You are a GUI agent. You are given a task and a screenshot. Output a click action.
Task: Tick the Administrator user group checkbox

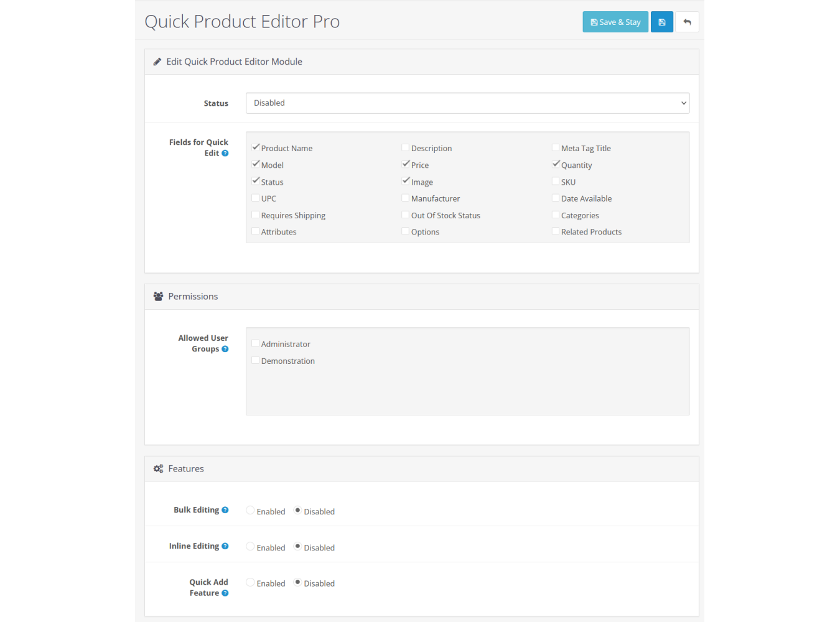[256, 344]
